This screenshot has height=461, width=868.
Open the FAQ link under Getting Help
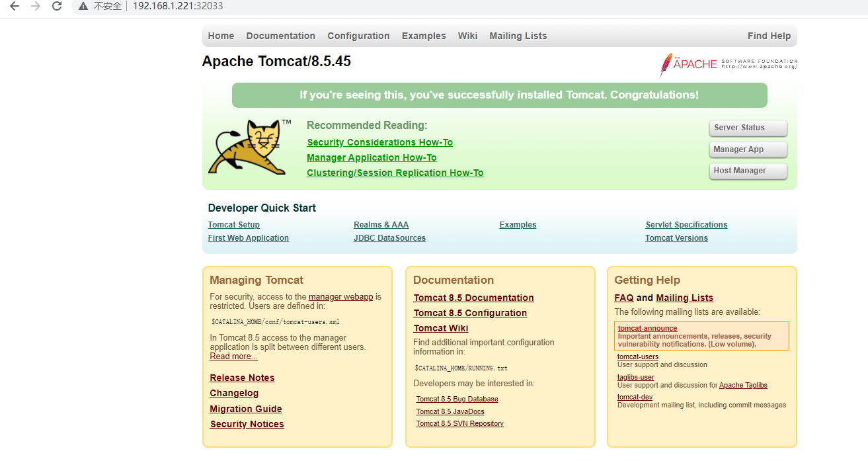click(624, 298)
